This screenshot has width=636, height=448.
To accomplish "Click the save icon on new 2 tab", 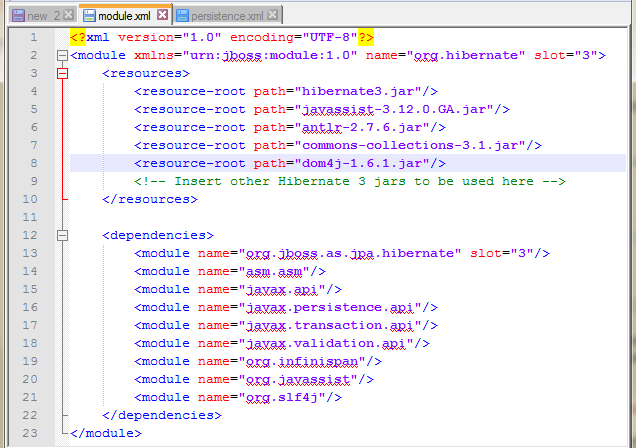I will pyautogui.click(x=18, y=16).
